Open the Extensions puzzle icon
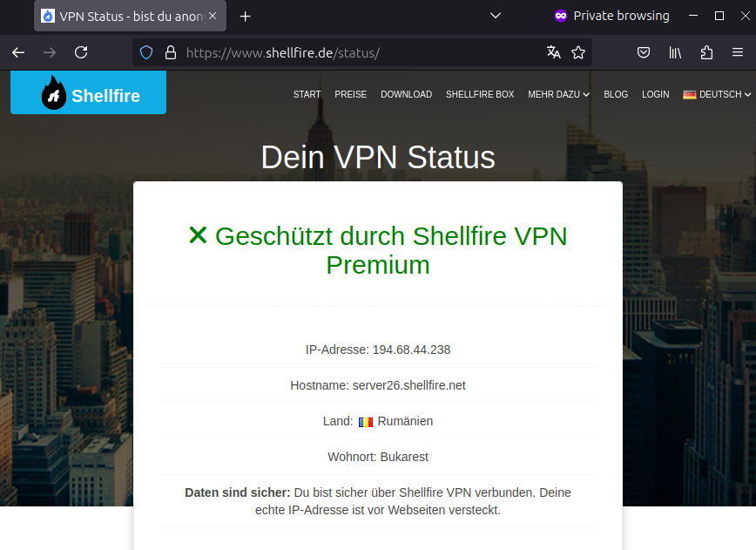 pyautogui.click(x=706, y=52)
